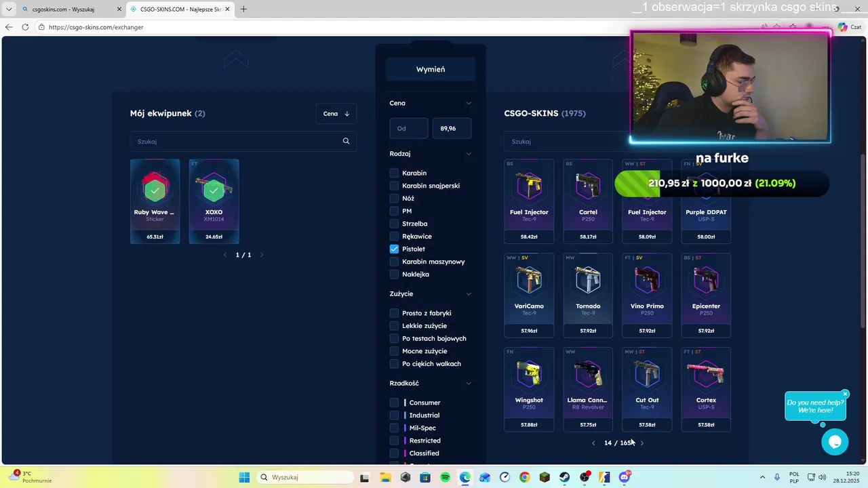Close the csgoskins.com Wyszukaj tab

(119, 9)
